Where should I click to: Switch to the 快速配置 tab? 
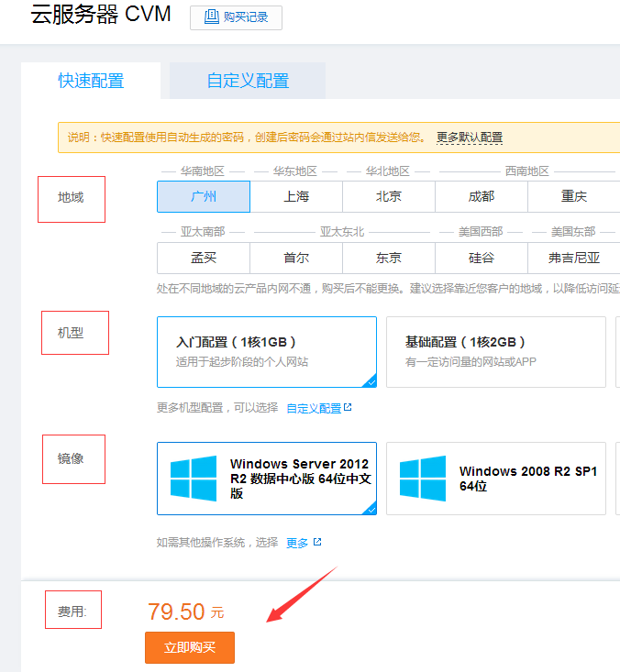91,81
